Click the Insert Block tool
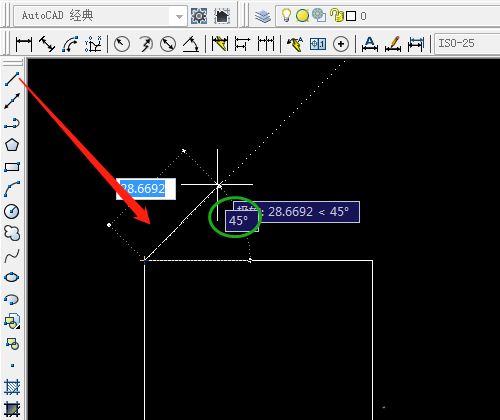Screen dimensions: 500x420 [12, 321]
